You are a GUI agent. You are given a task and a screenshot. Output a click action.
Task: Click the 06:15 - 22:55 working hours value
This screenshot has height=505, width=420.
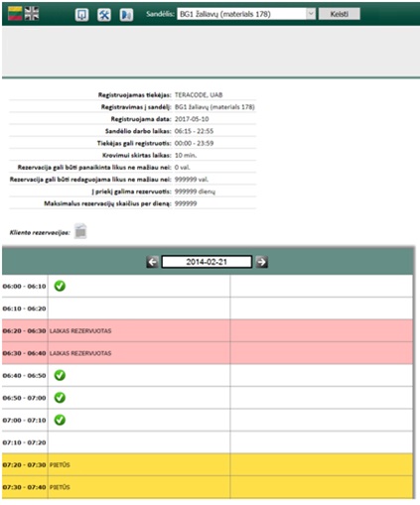[194, 131]
